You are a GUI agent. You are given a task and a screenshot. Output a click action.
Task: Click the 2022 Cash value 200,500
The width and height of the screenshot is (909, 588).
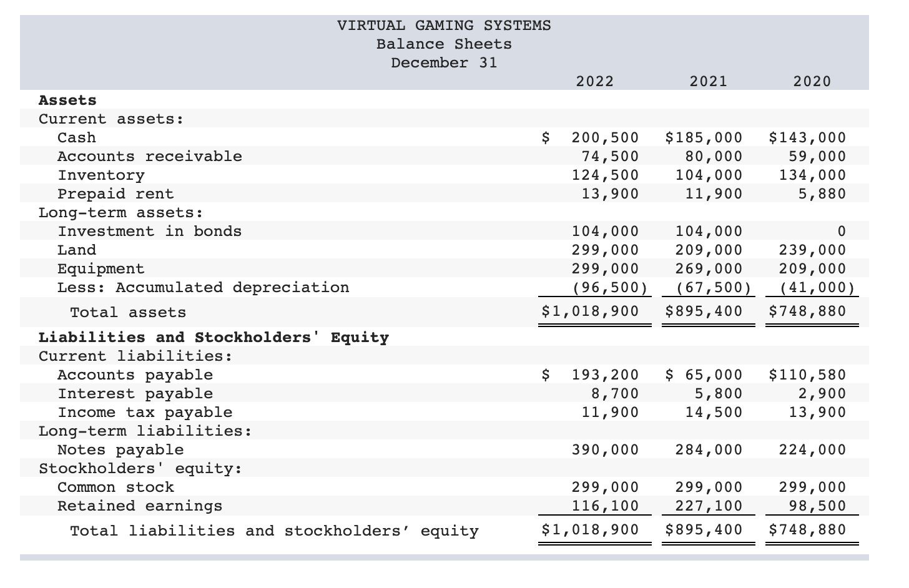click(x=606, y=138)
